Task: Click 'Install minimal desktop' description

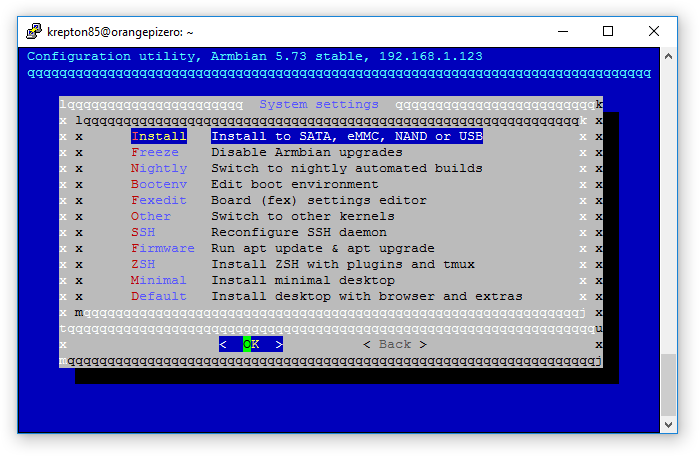Action: click(303, 280)
